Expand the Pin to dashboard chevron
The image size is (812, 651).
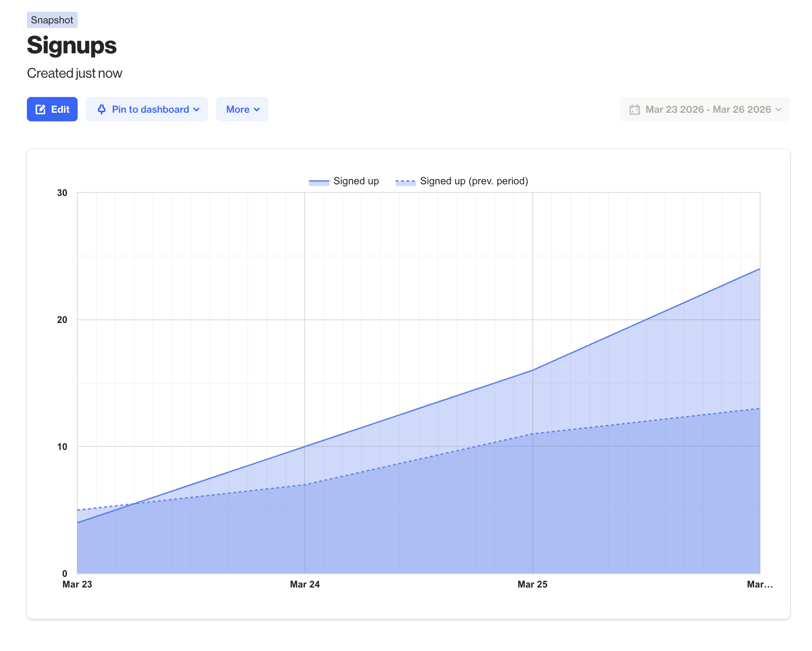(196, 110)
